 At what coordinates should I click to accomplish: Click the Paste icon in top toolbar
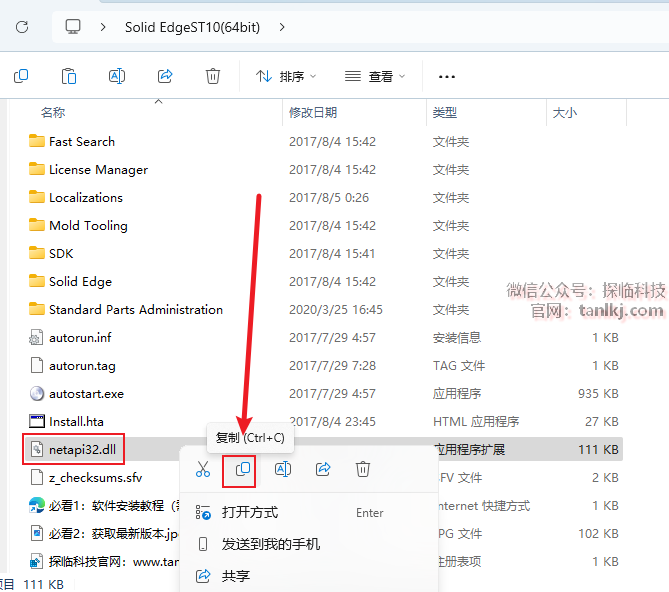click(x=69, y=76)
